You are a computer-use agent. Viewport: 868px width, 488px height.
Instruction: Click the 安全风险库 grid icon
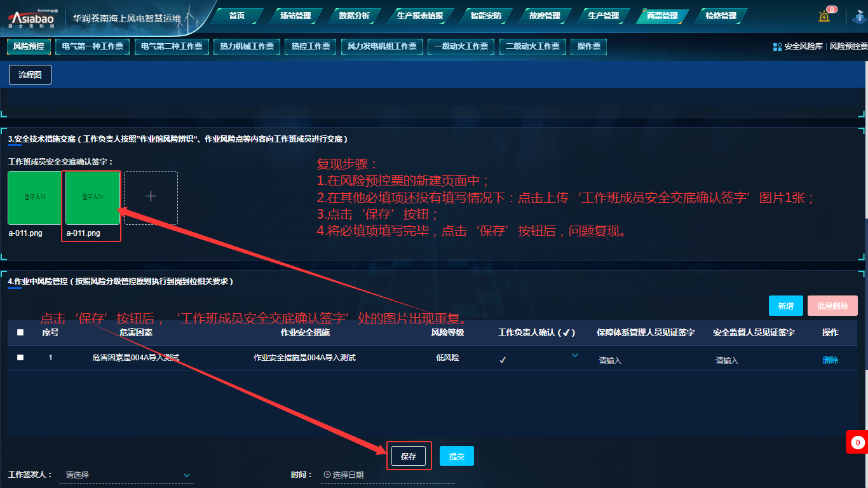pos(777,46)
